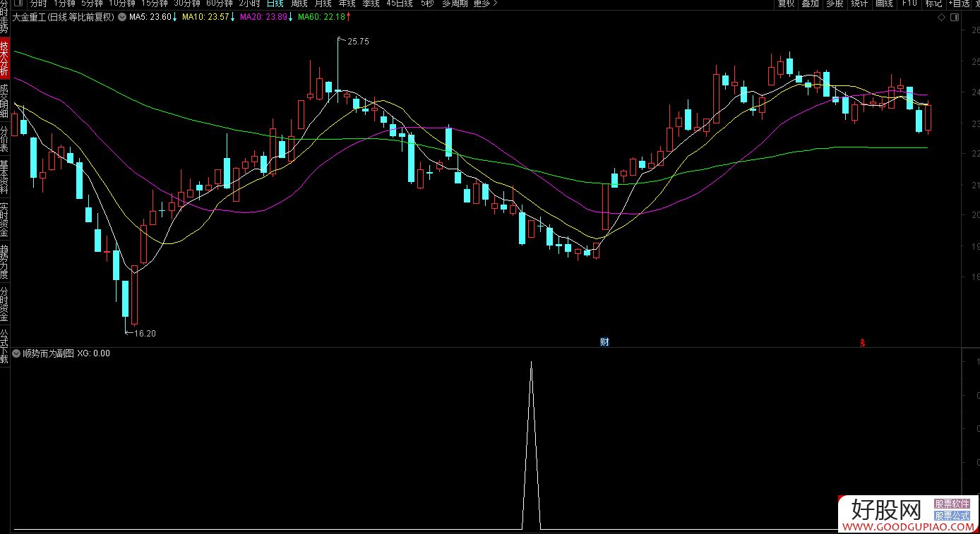Switch to the 45日线 period
980x534 pixels.
[x=400, y=4]
